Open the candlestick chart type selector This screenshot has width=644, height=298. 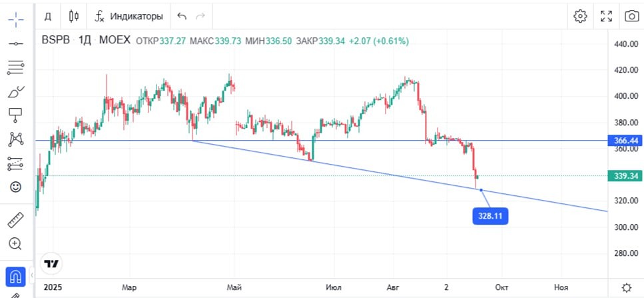click(74, 17)
